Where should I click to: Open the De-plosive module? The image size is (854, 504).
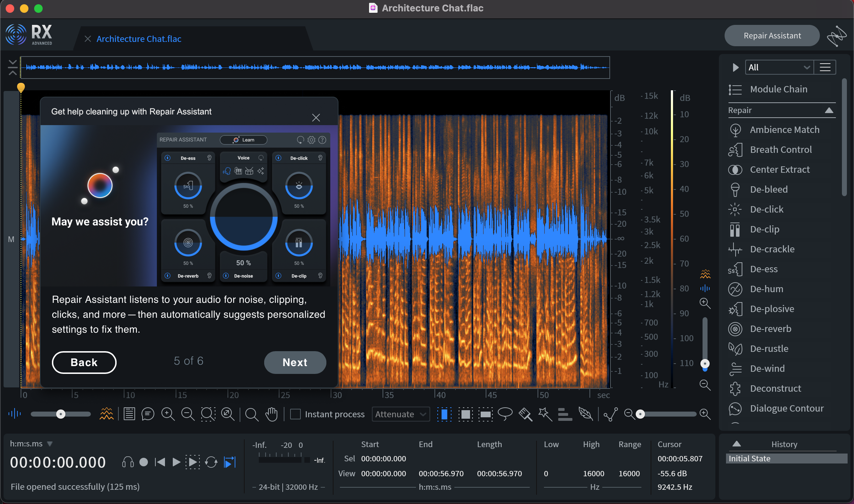(772, 309)
